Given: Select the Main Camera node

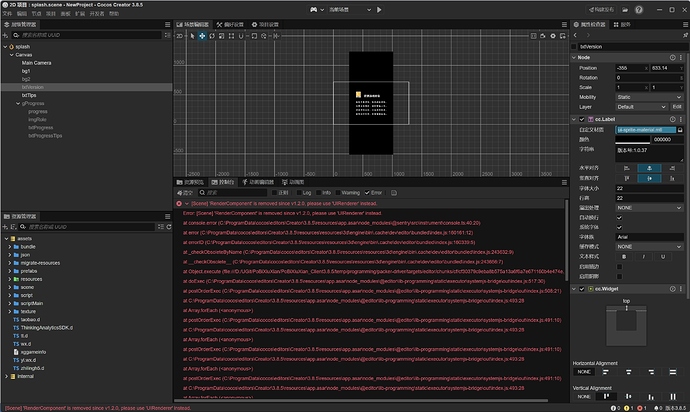Looking at the screenshot, I should point(38,62).
